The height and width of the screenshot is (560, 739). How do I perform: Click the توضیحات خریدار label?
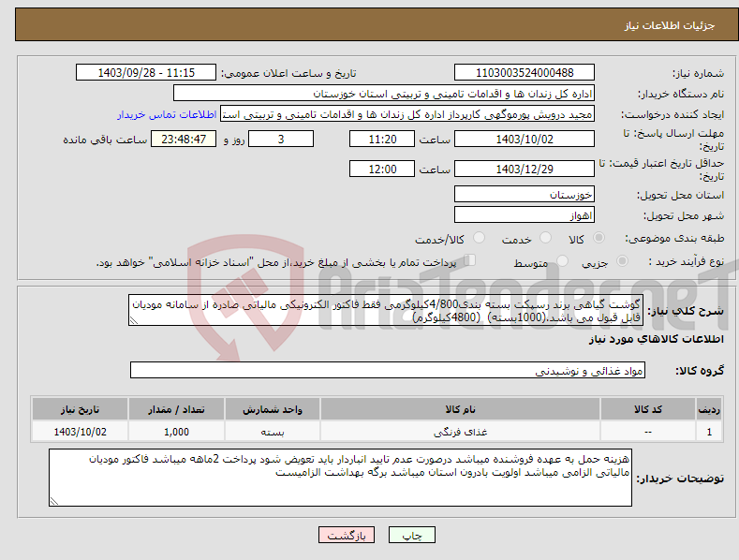click(680, 479)
